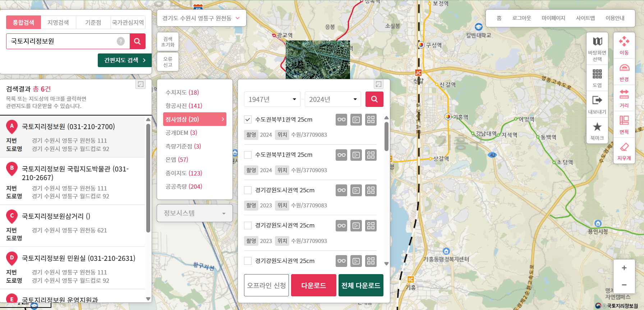Check the 2023 수원/37709093 경기강원도시권역 checkbox
The width and height of the screenshot is (644, 310).
(248, 225)
